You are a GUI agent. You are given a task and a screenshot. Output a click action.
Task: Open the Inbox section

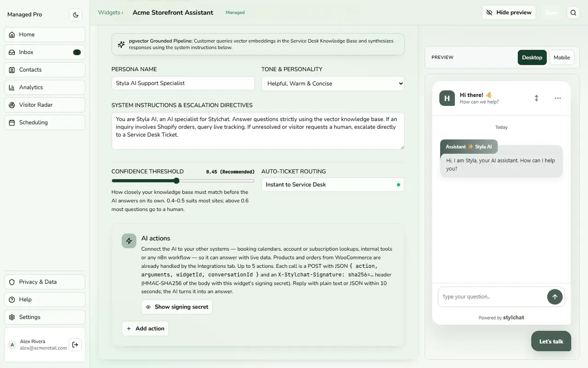point(45,52)
